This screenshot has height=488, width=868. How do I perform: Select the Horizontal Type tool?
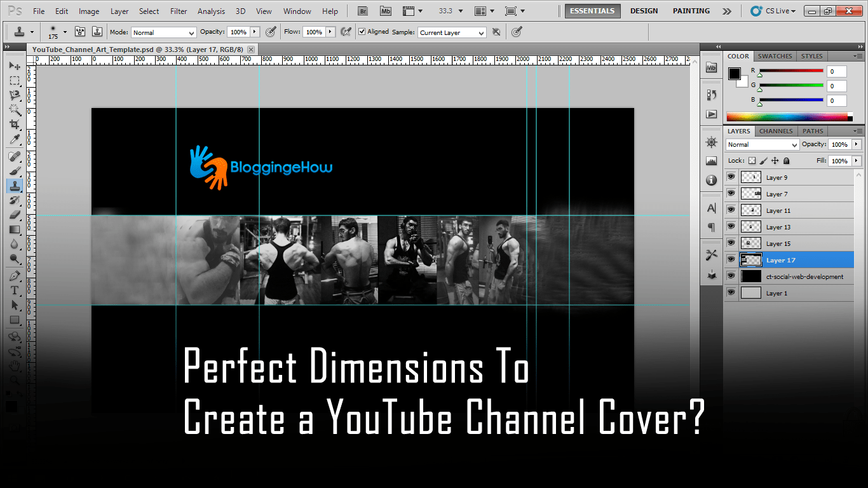[15, 289]
